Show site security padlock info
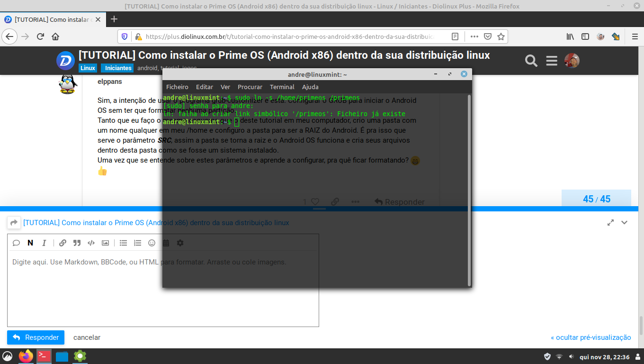The image size is (644, 364). coord(138,36)
